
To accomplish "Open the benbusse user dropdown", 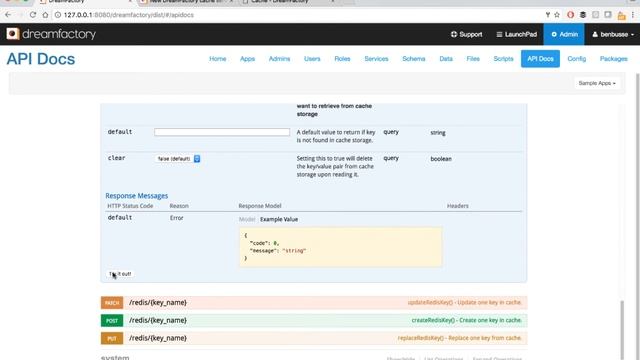I will (613, 34).
